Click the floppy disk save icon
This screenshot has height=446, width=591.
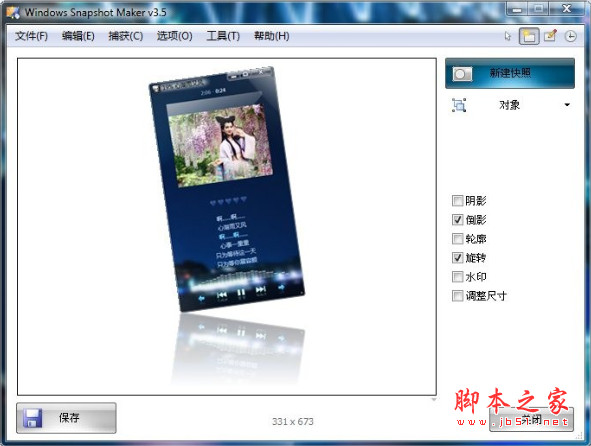pos(32,418)
